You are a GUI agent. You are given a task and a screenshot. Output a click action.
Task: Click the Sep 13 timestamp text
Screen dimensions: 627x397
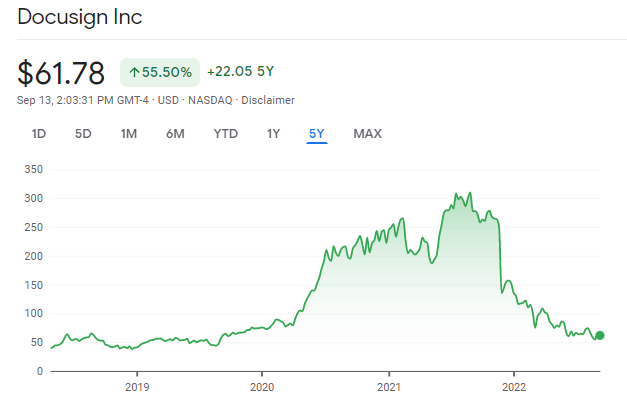coord(83,100)
